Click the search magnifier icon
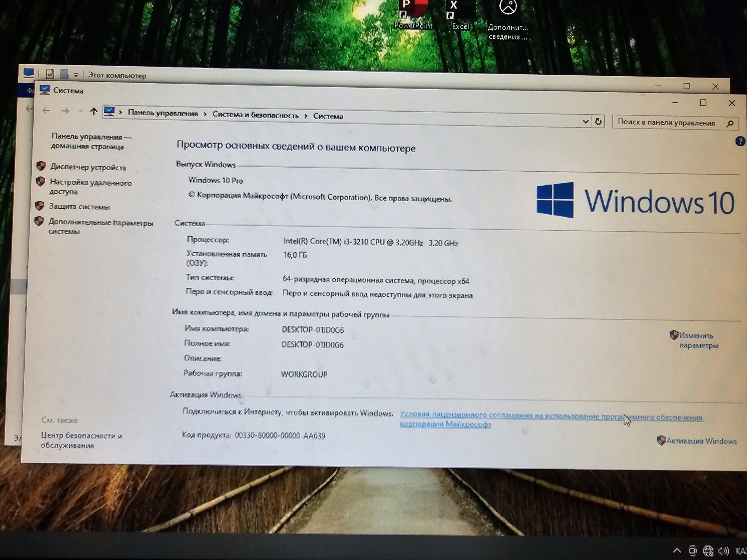 730,124
